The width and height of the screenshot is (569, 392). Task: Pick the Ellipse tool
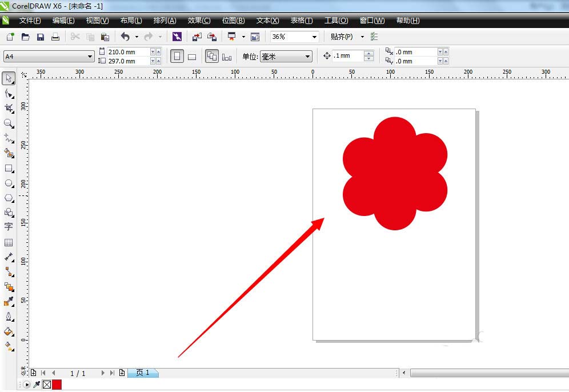9,183
